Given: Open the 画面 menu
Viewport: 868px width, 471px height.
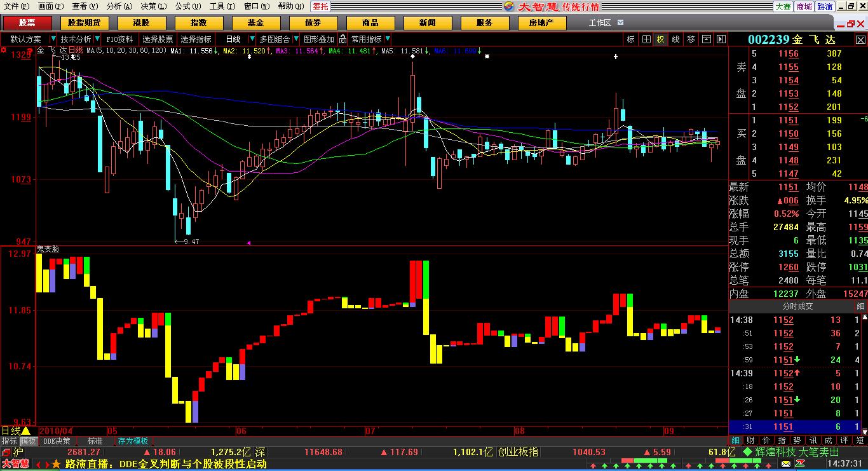Looking at the screenshot, I should point(50,6).
